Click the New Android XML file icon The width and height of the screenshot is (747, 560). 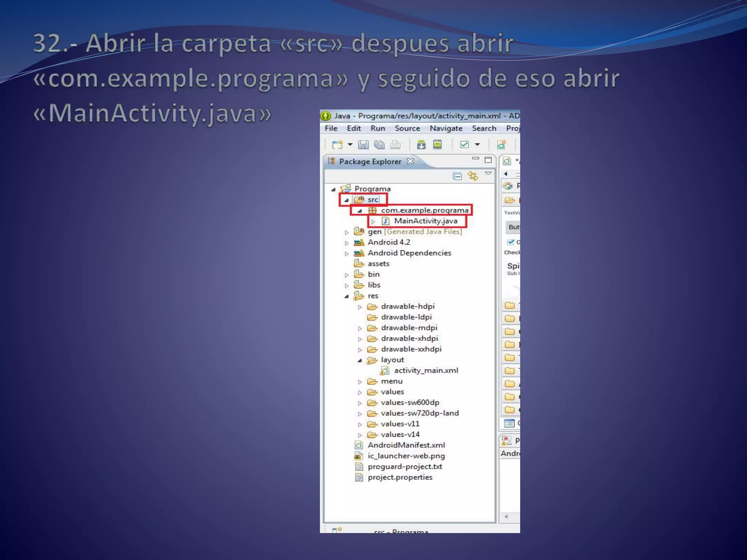point(502,145)
